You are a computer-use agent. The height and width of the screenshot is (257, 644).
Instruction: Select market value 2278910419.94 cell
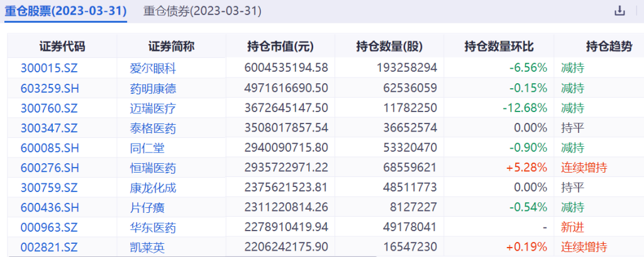point(286,227)
